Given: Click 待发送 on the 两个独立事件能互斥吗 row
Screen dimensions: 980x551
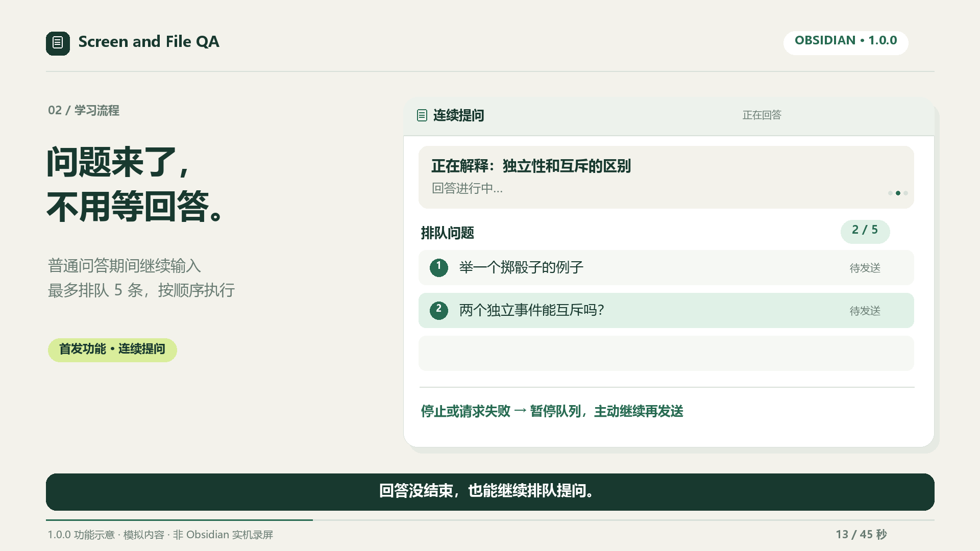Looking at the screenshot, I should coord(865,311).
